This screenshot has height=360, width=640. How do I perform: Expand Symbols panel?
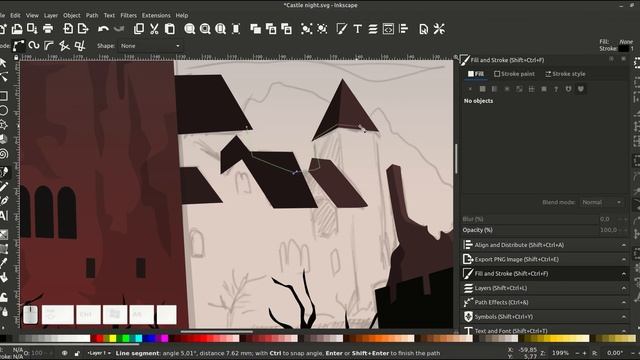pyautogui.click(x=545, y=317)
